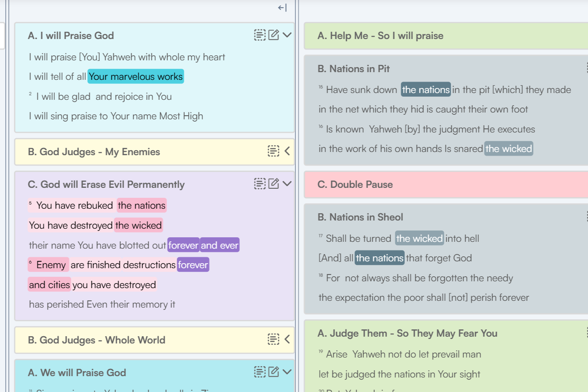Click the purple "forever and ever" color highlight
Viewport: 588px width, 392px height.
click(x=203, y=245)
